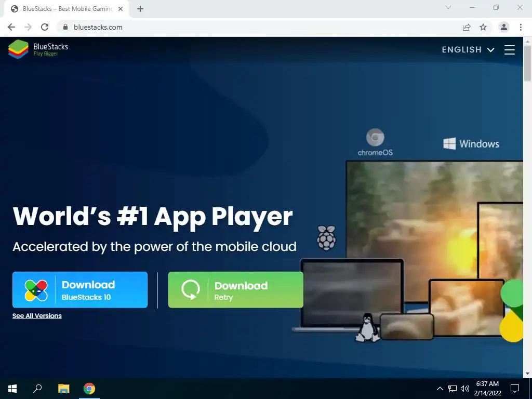Click the Chrome icon in the taskbar
This screenshot has height=399, width=532.
tap(89, 389)
